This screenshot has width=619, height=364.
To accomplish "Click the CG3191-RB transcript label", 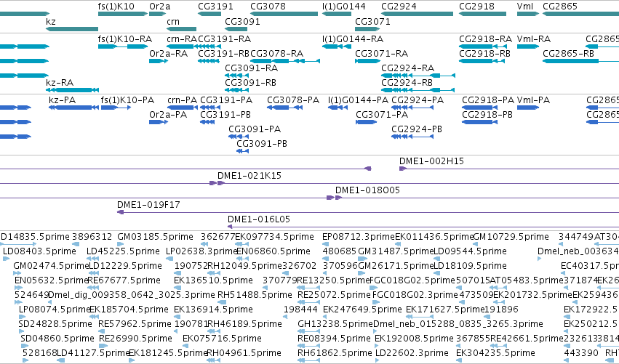I will (223, 54).
